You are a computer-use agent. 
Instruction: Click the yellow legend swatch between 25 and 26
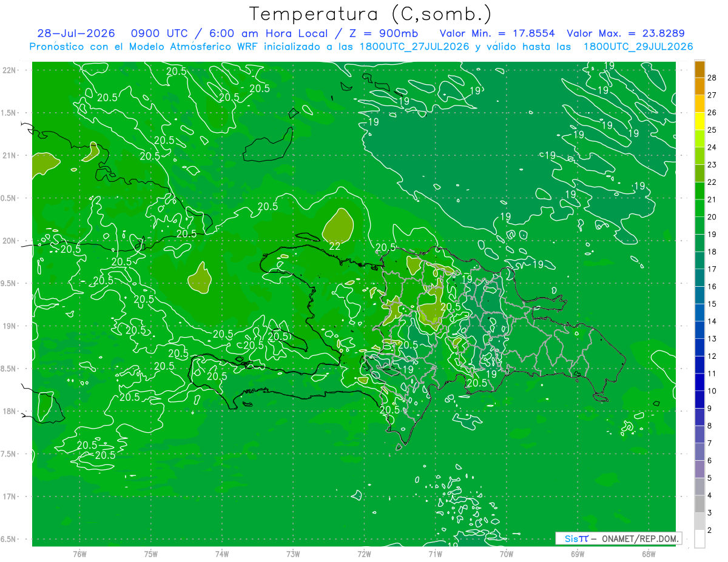[699, 121]
